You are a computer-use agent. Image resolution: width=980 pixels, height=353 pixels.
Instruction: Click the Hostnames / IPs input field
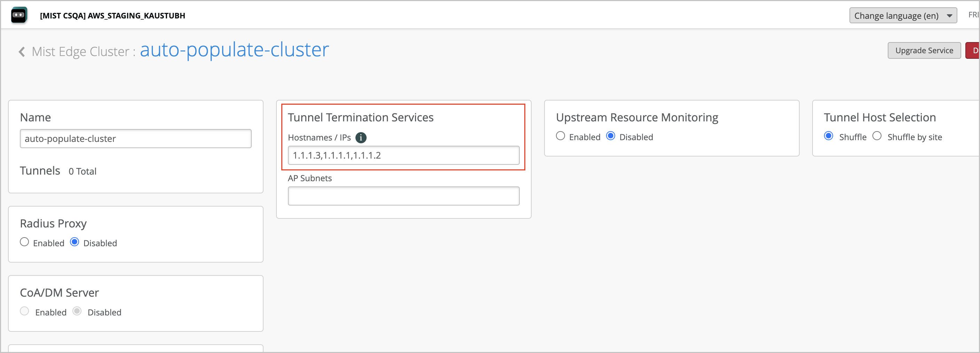[403, 155]
